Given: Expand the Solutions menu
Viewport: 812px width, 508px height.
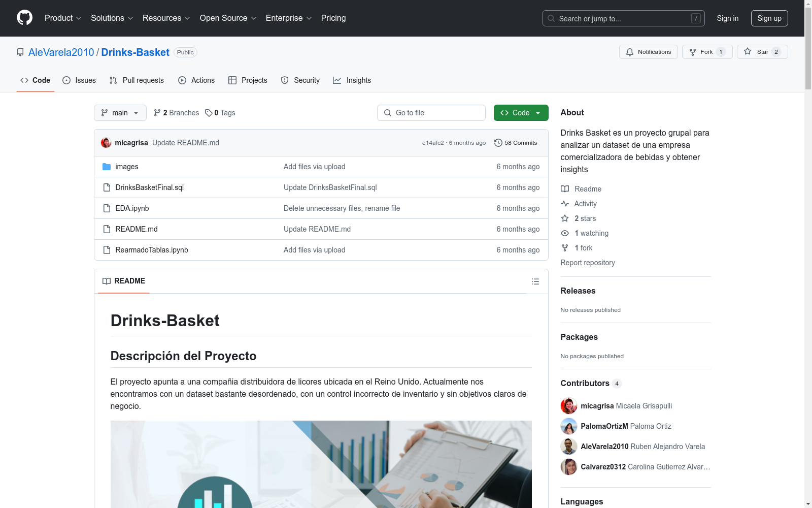Looking at the screenshot, I should [x=112, y=18].
